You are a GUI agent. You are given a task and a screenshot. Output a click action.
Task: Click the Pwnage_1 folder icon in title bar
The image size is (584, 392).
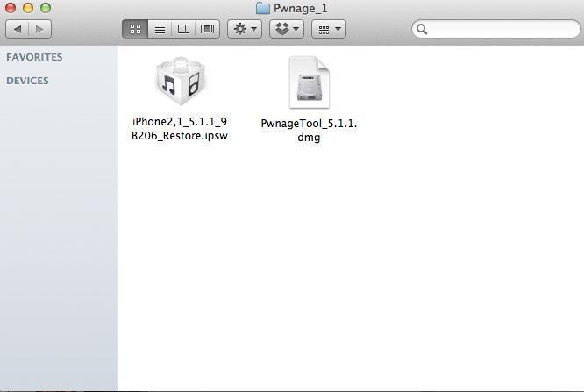click(x=262, y=8)
